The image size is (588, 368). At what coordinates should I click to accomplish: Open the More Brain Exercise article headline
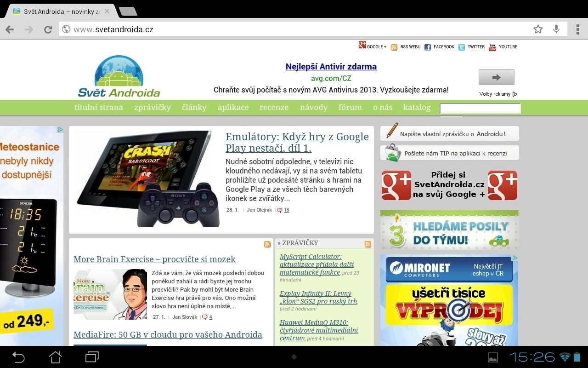(154, 259)
